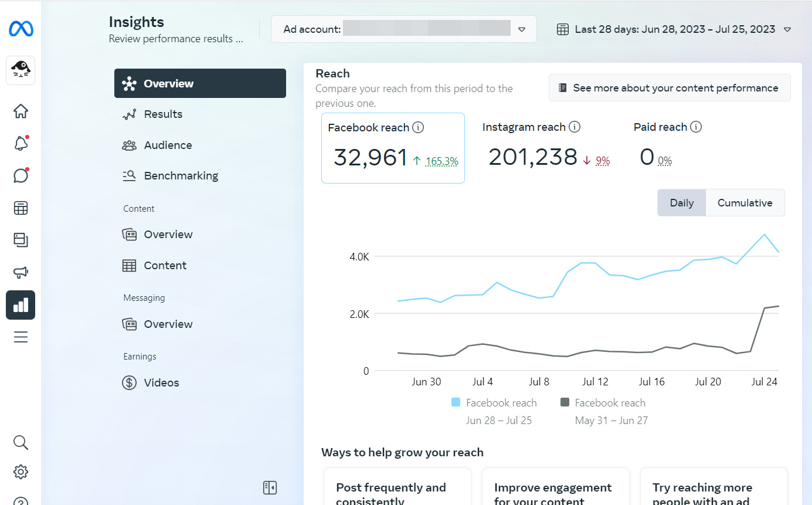Click Instagram reach info icon
812x505 pixels.
click(x=575, y=127)
